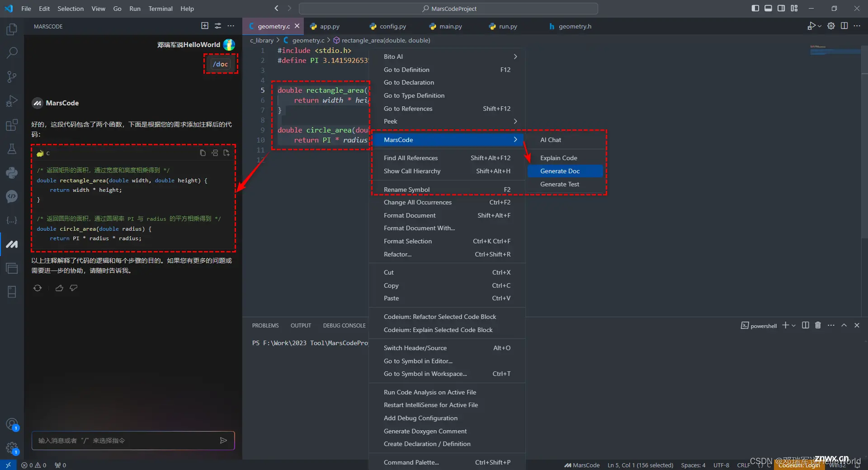The width and height of the screenshot is (868, 470).
Task: Click Ln 5, Col 1 cursor position
Action: pos(640,465)
